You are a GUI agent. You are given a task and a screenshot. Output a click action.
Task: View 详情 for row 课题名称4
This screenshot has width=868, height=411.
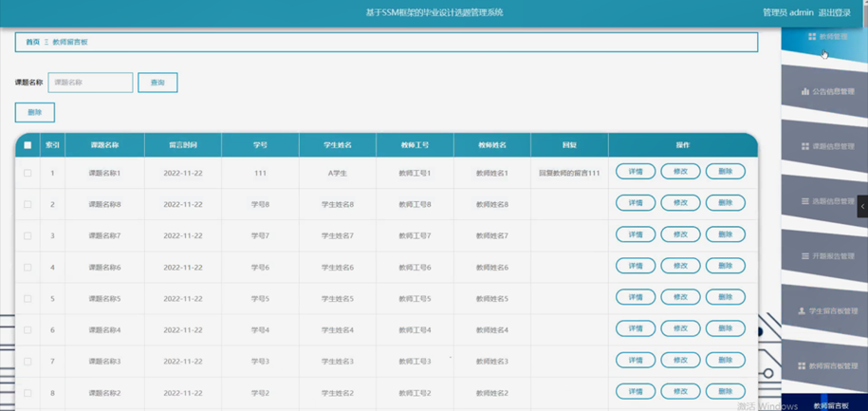tap(636, 328)
